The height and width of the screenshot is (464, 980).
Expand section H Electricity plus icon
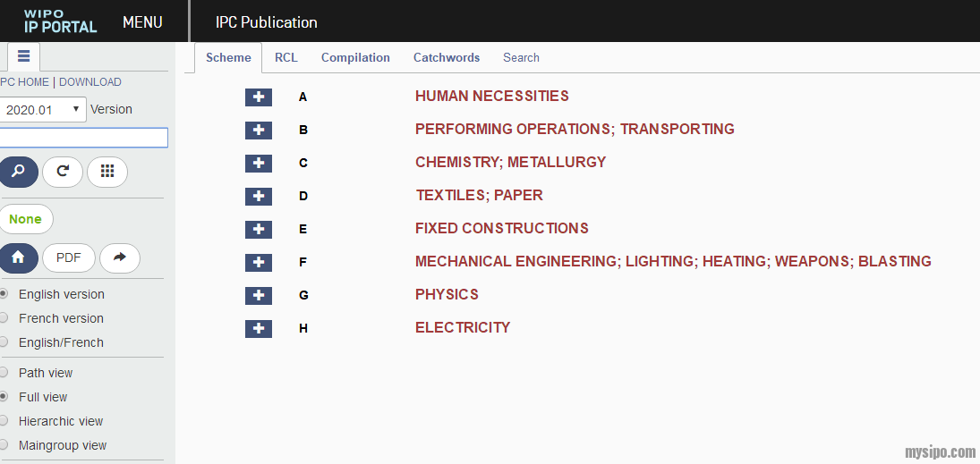pos(259,328)
